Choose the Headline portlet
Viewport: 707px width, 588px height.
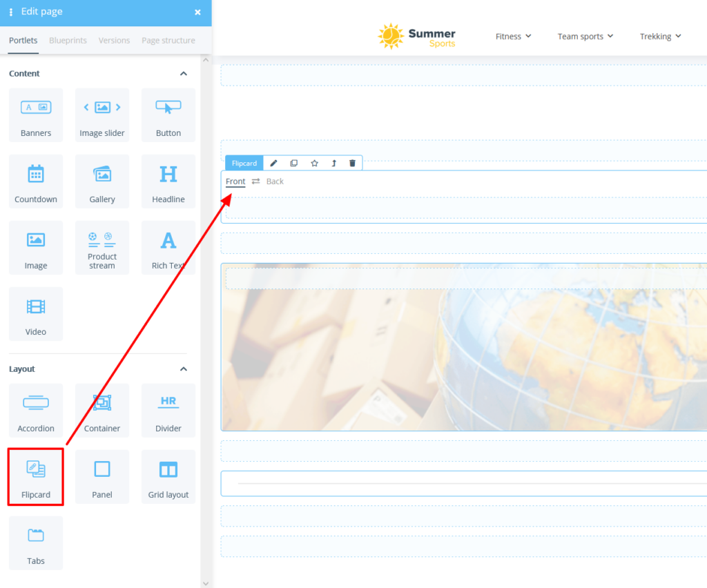[x=168, y=181]
